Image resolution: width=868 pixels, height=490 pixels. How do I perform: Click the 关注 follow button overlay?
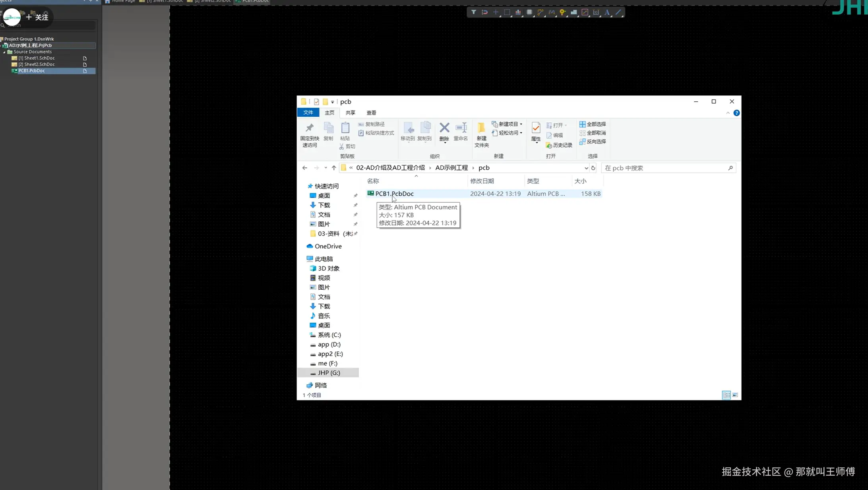37,17
